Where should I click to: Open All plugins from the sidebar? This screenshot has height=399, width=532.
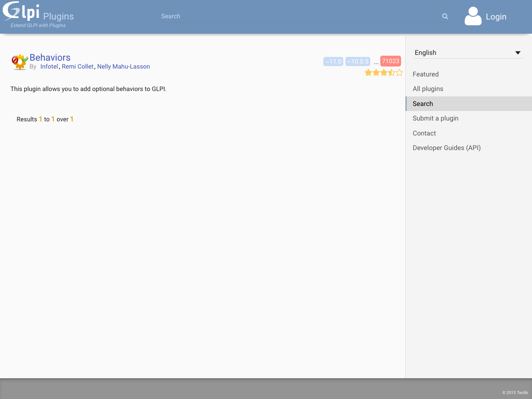pyautogui.click(x=428, y=89)
